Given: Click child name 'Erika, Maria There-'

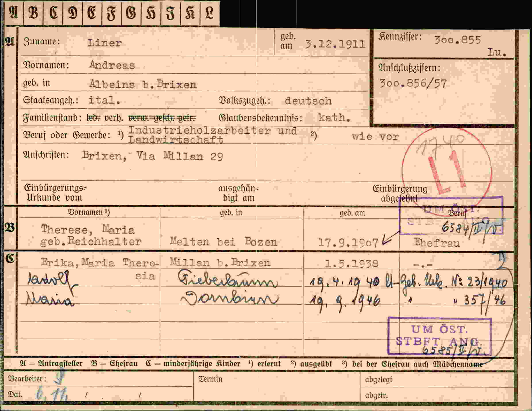Looking at the screenshot, I should pyautogui.click(x=100, y=263).
